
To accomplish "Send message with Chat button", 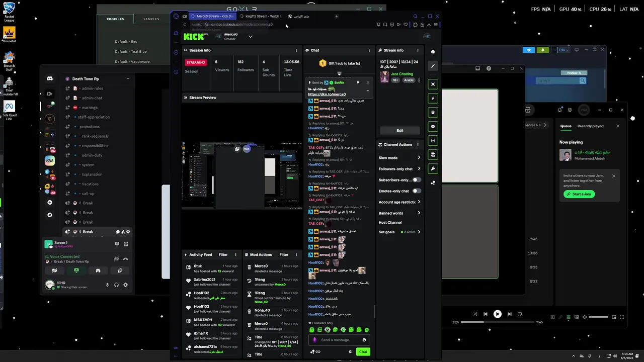I will click(x=363, y=351).
